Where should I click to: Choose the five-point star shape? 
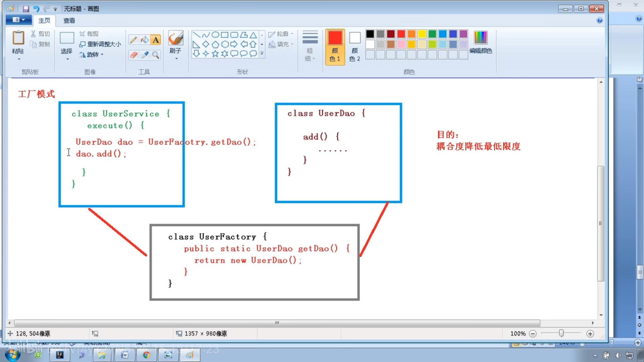pos(215,54)
